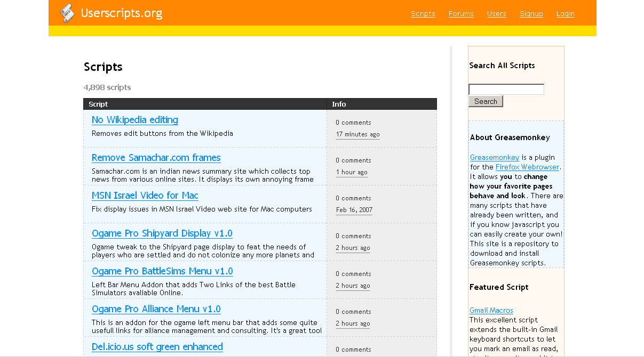Click the 'Feb 16, 2007' date link
644x357 pixels.
(354, 210)
